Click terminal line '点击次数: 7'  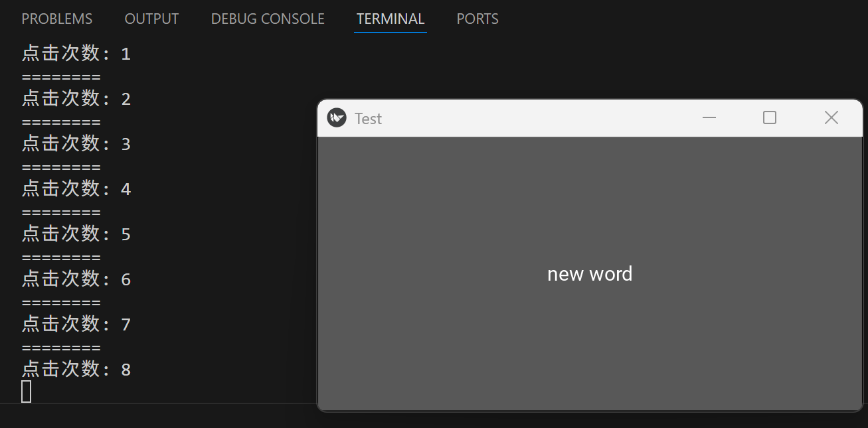pyautogui.click(x=76, y=324)
